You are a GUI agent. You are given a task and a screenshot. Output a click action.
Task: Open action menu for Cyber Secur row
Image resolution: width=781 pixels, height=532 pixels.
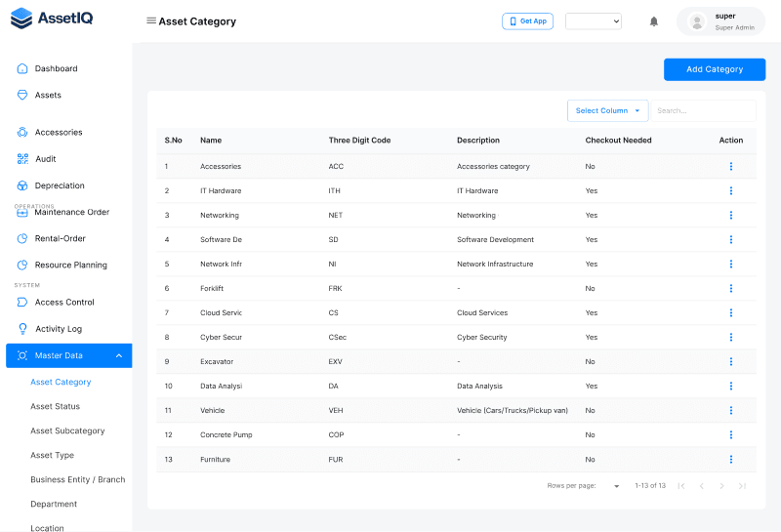730,337
